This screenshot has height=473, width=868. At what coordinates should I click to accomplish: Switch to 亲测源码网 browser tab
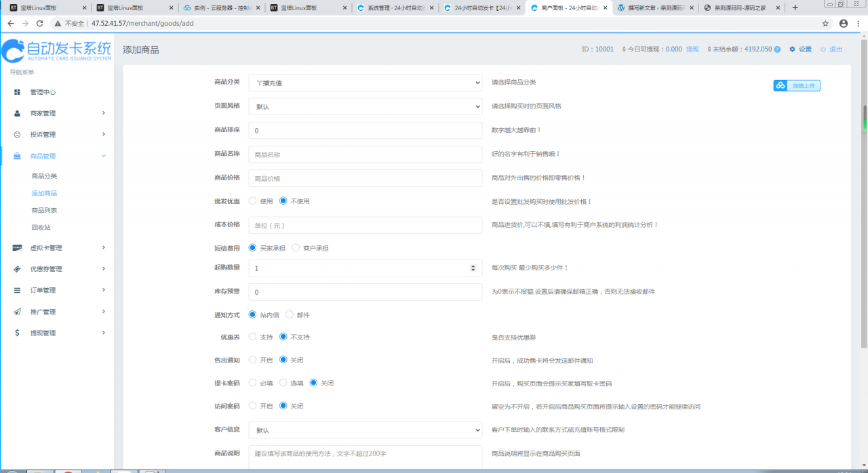[x=743, y=7]
